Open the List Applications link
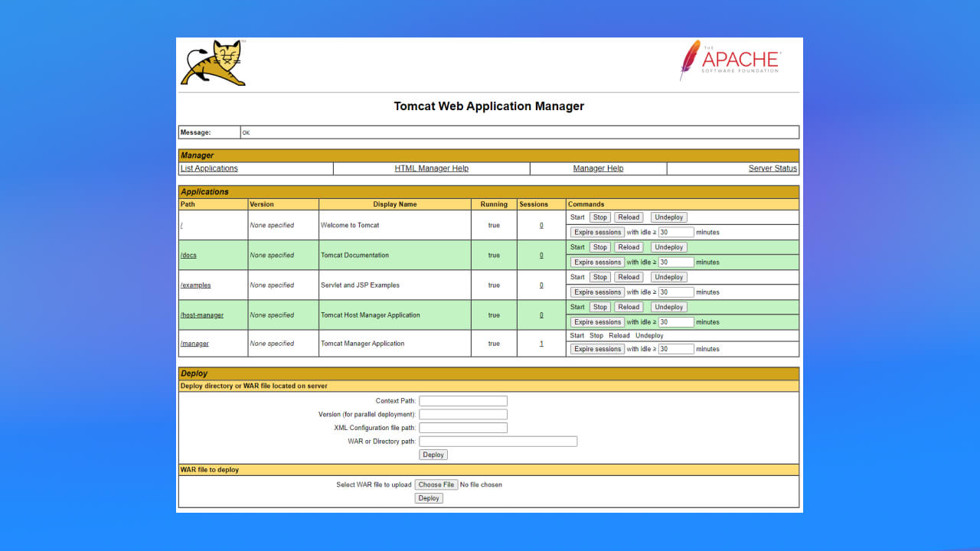The height and width of the screenshot is (551, 980). [x=209, y=168]
